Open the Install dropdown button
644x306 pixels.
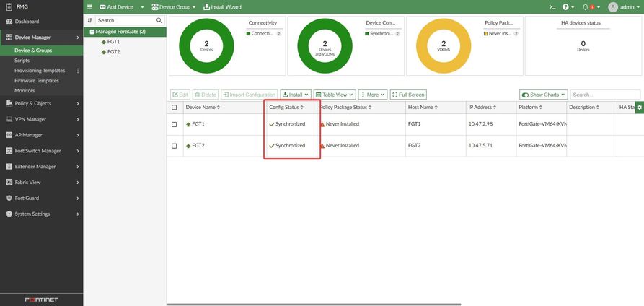tap(296, 95)
